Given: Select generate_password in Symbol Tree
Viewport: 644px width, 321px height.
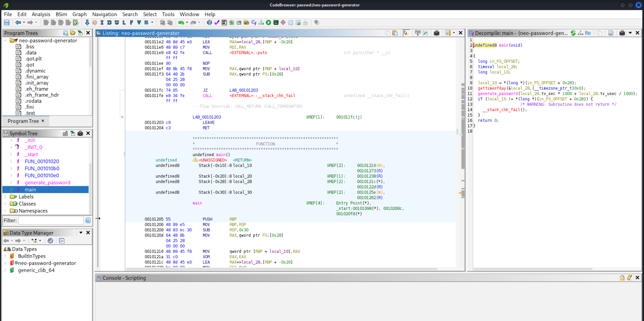Looking at the screenshot, I should pyautogui.click(x=47, y=182).
